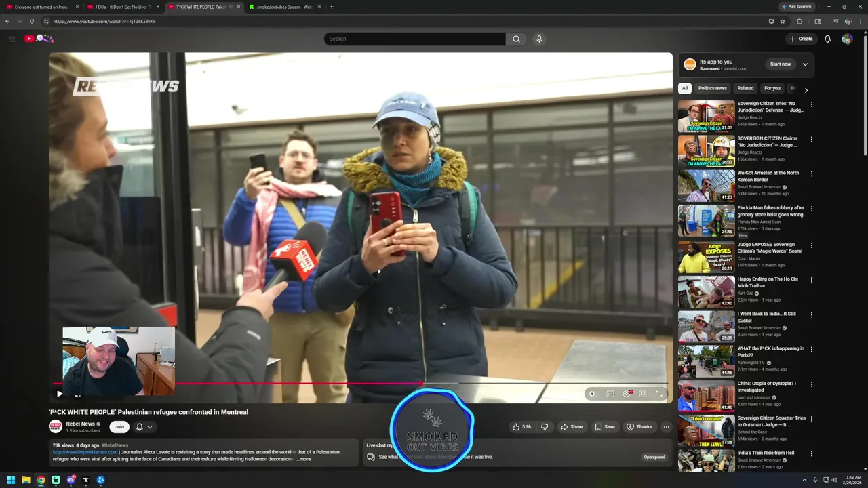This screenshot has width=868, height=488.
Task: Click the #RebelNews hashtag
Action: (115, 445)
